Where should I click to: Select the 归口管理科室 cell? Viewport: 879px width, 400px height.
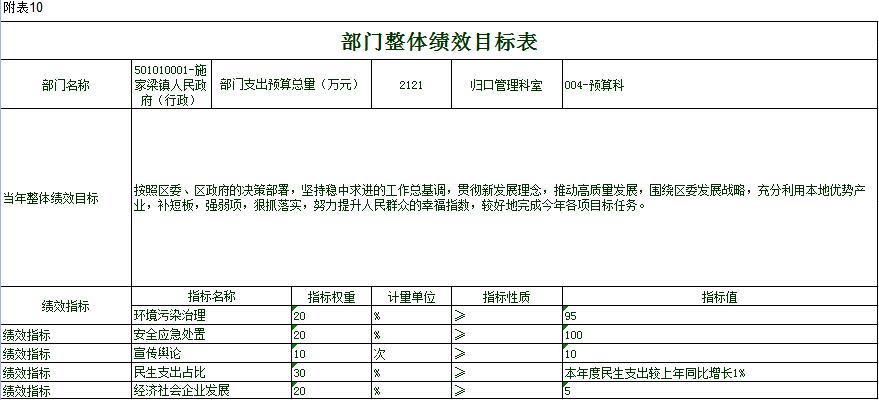point(507,85)
